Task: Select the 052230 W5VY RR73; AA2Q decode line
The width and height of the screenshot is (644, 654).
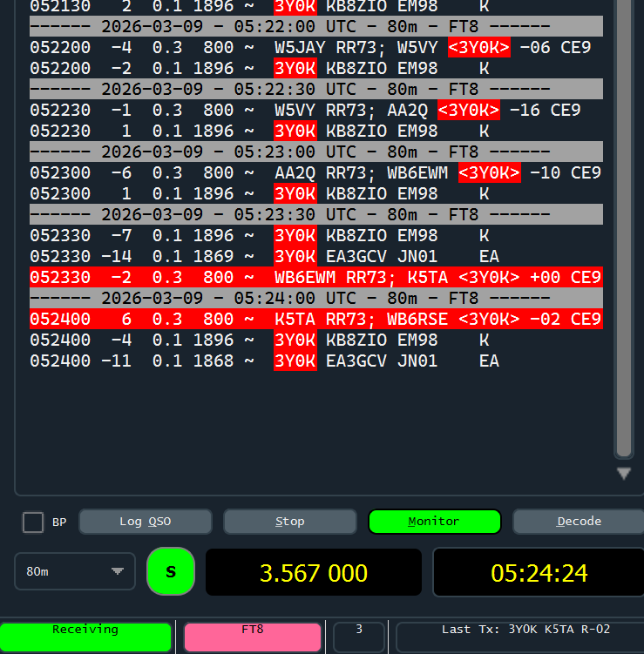Action: pos(316,110)
